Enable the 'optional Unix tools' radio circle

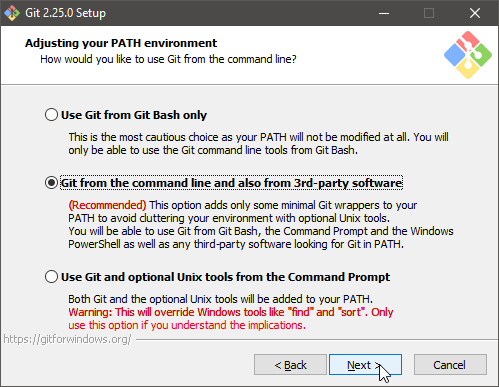click(x=51, y=277)
